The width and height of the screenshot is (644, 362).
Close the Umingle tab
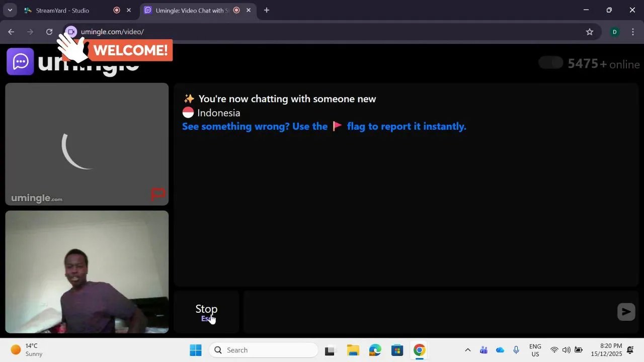(249, 10)
